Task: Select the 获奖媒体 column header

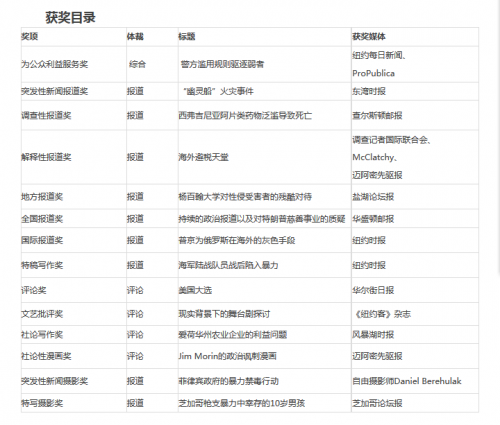Action: 369,36
